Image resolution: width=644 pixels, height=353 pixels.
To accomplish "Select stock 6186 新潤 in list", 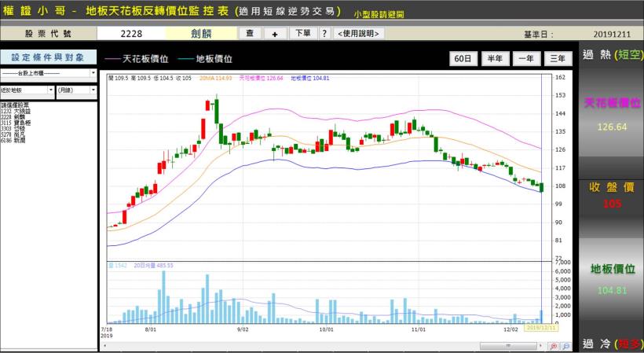I will 13,140.
